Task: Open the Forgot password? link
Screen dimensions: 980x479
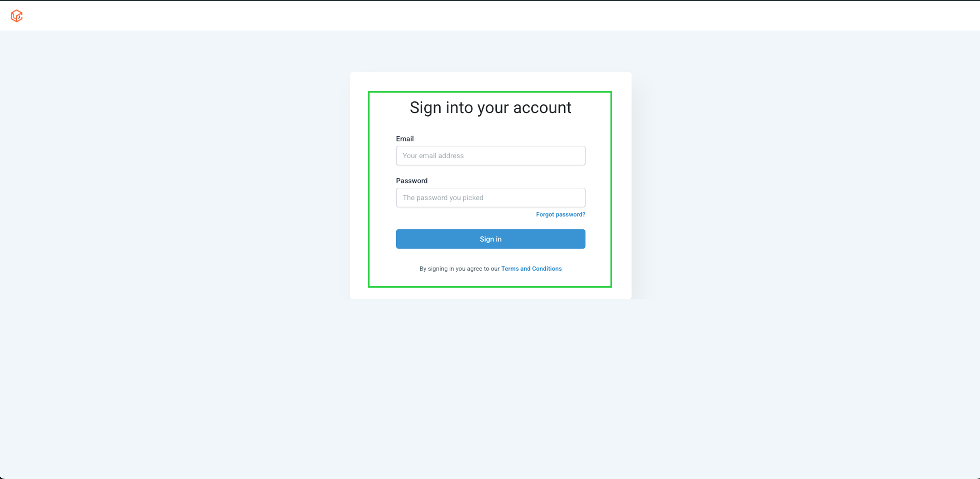Action: coord(560,214)
